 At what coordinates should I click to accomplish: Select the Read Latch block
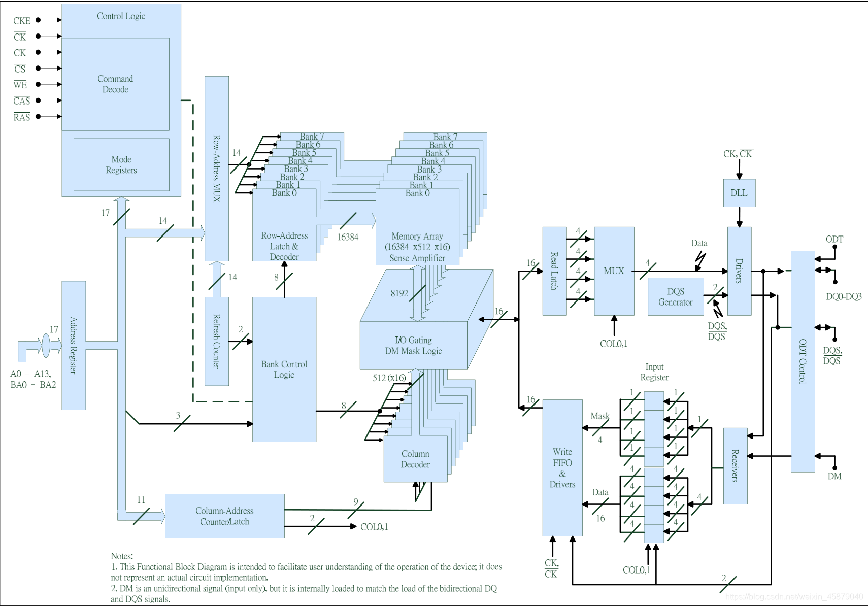click(x=554, y=271)
